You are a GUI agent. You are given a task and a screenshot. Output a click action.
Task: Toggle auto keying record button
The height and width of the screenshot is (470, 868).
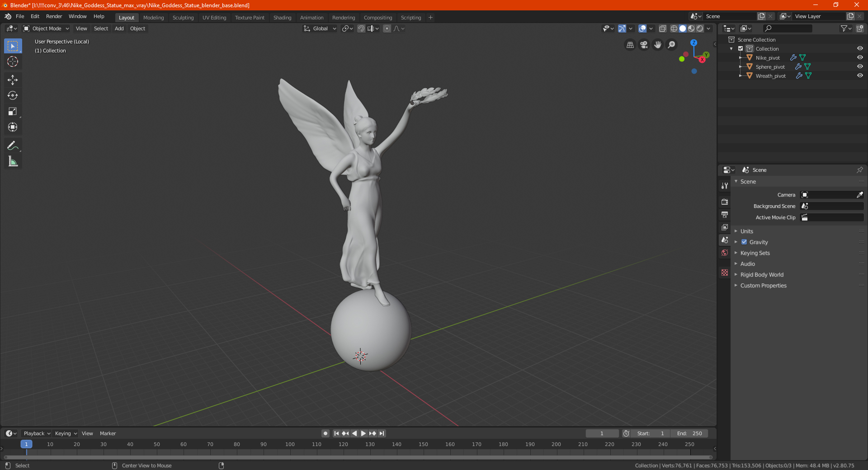tap(325, 433)
